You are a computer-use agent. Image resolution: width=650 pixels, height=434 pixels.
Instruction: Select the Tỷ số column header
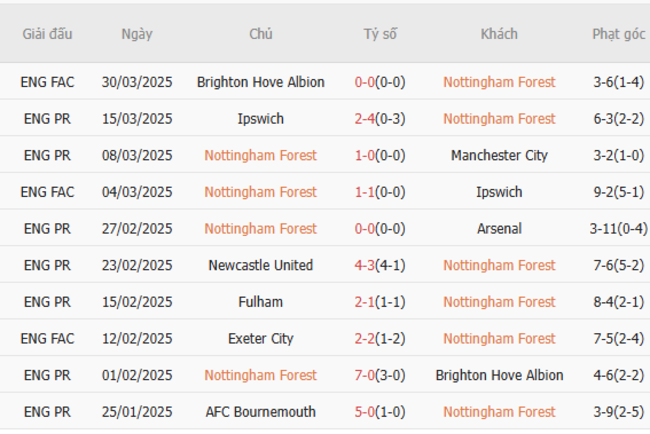point(380,34)
